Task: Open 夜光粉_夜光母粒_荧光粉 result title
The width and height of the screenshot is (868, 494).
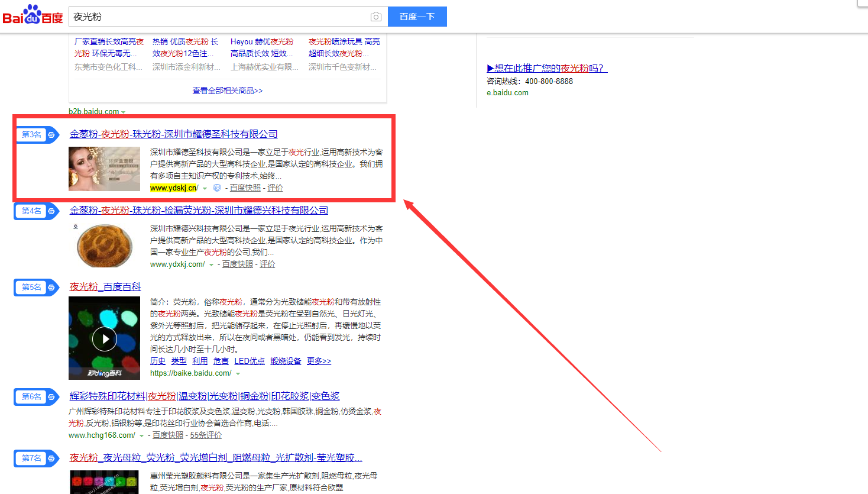Action: tap(216, 458)
